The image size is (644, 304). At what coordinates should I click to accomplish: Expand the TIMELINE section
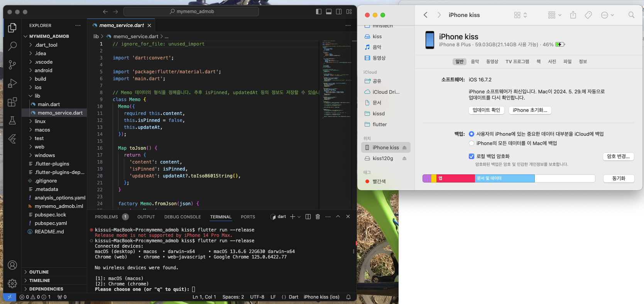tap(54, 280)
